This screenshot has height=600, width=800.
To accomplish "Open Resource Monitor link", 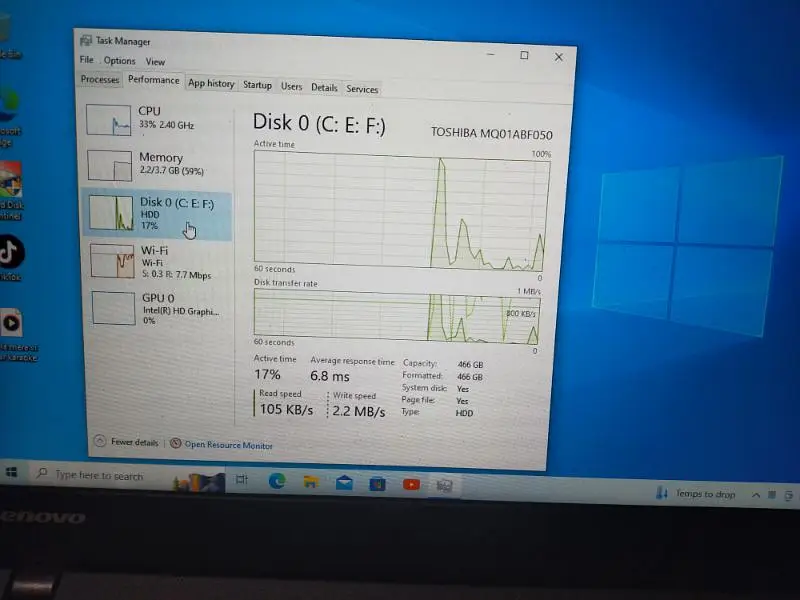I will (229, 445).
